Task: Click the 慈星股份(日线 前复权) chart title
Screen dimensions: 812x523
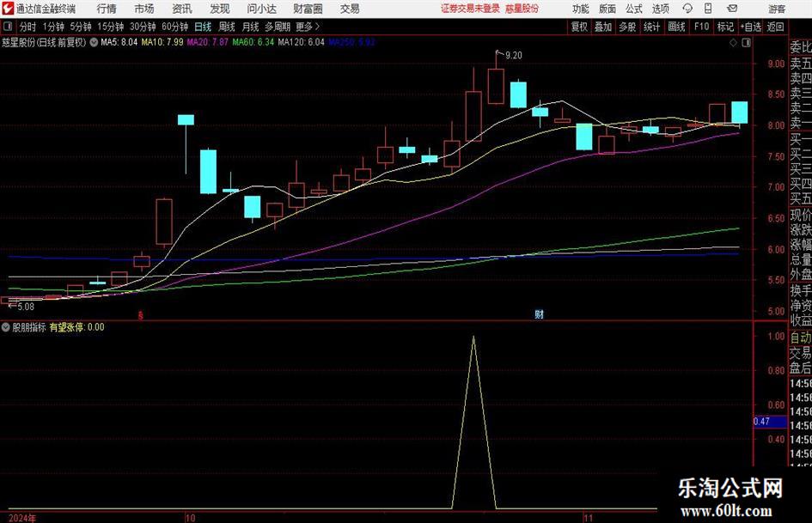Action: pyautogui.click(x=44, y=42)
